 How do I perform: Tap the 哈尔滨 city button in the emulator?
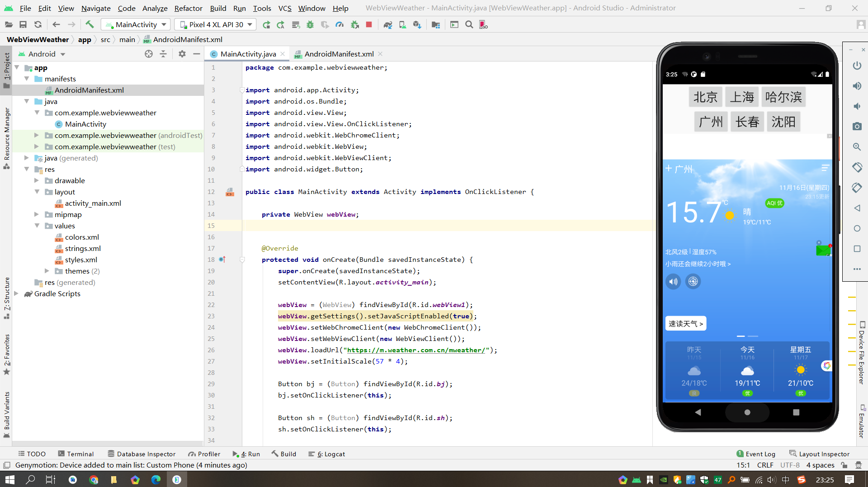click(783, 97)
